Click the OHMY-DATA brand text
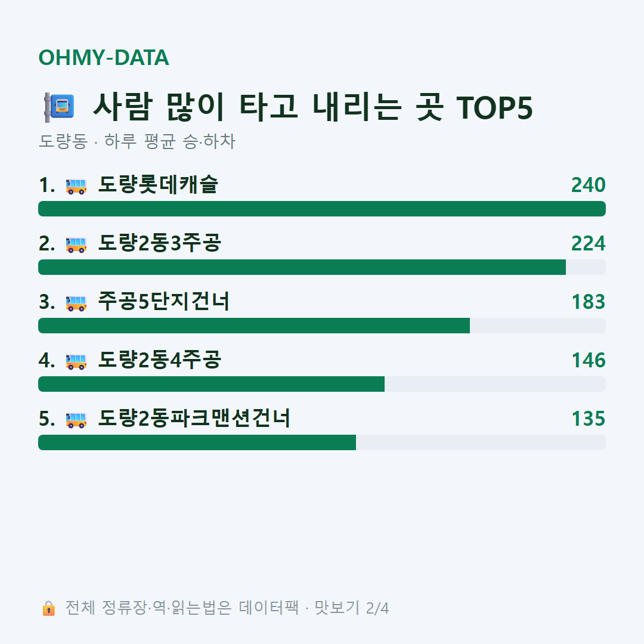 coord(104,57)
